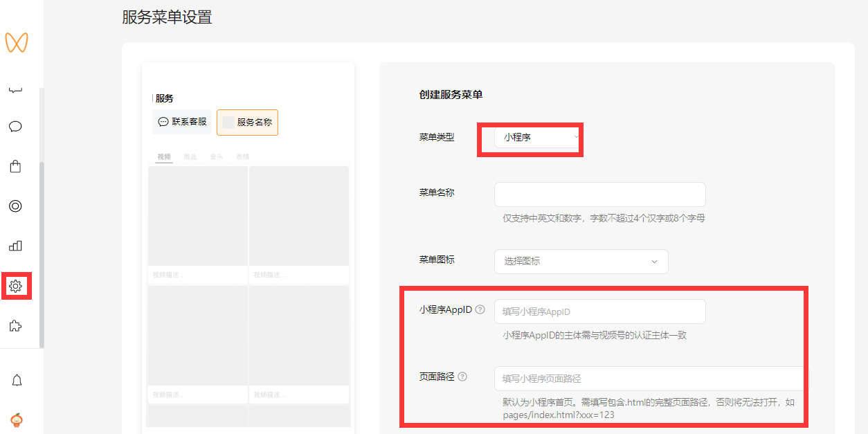This screenshot has height=434, width=868.
Task: Click the 填写小程序页面路径 input box
Action: click(648, 379)
